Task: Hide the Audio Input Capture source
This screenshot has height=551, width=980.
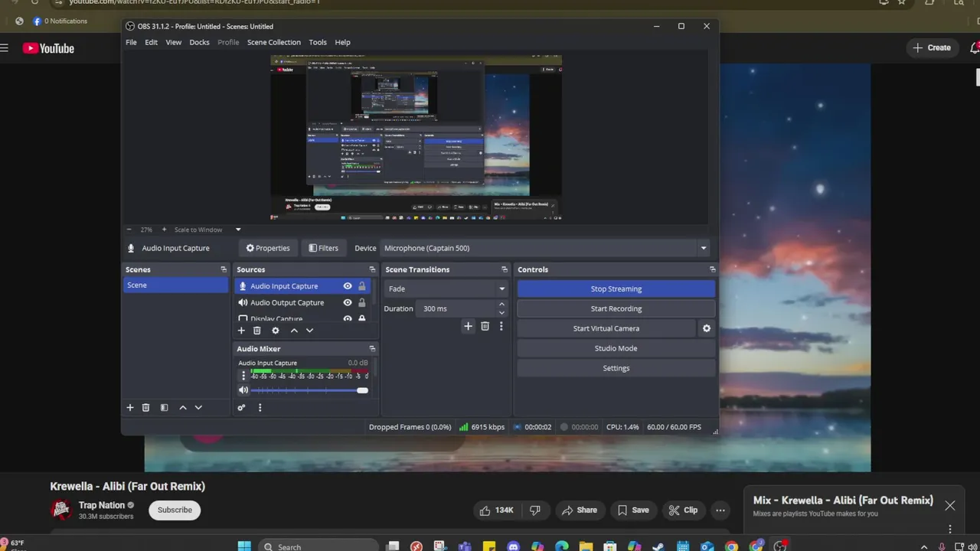Action: [348, 286]
